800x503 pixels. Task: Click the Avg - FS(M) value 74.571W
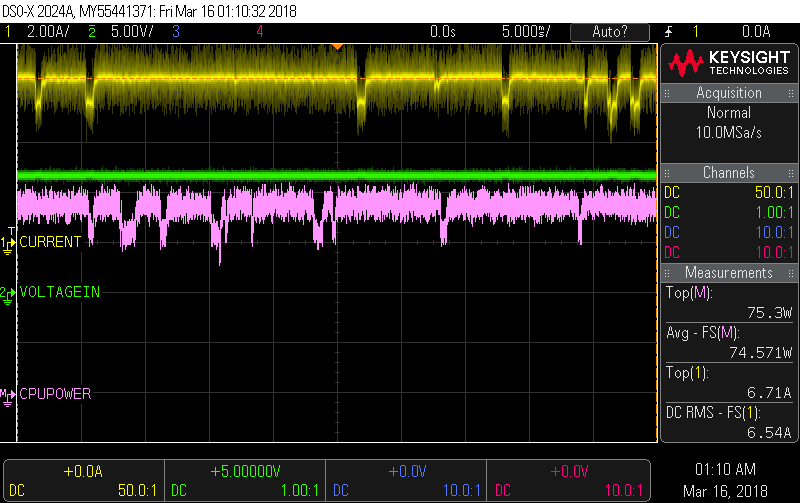point(760,353)
